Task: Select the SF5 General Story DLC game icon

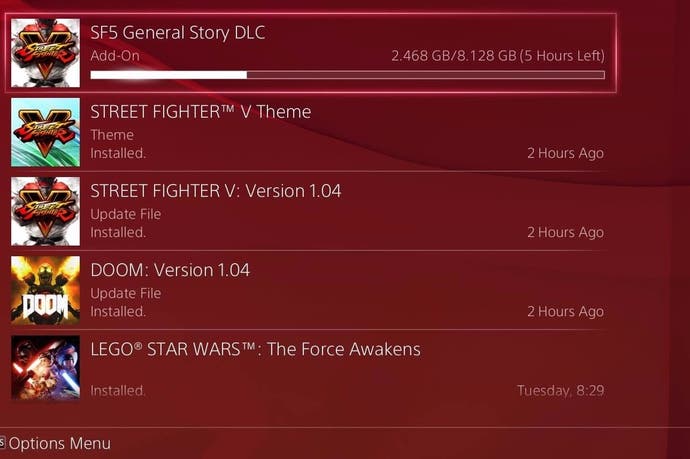Action: [45, 53]
